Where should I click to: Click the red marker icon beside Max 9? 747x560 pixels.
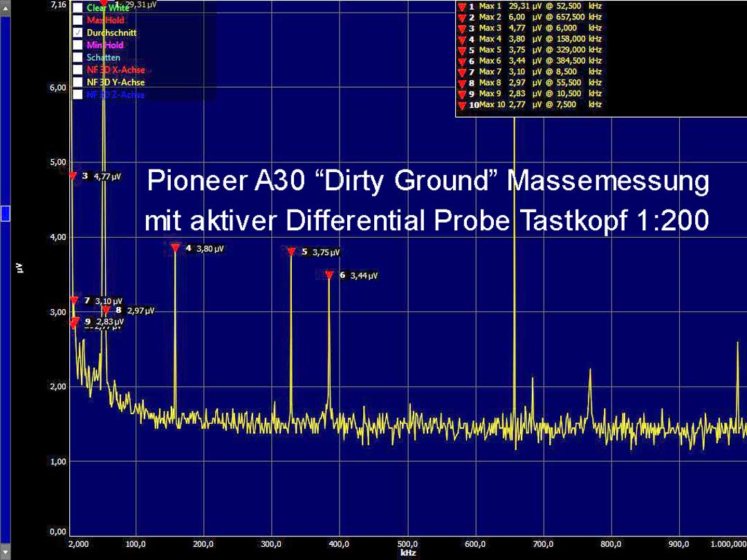pyautogui.click(x=461, y=95)
